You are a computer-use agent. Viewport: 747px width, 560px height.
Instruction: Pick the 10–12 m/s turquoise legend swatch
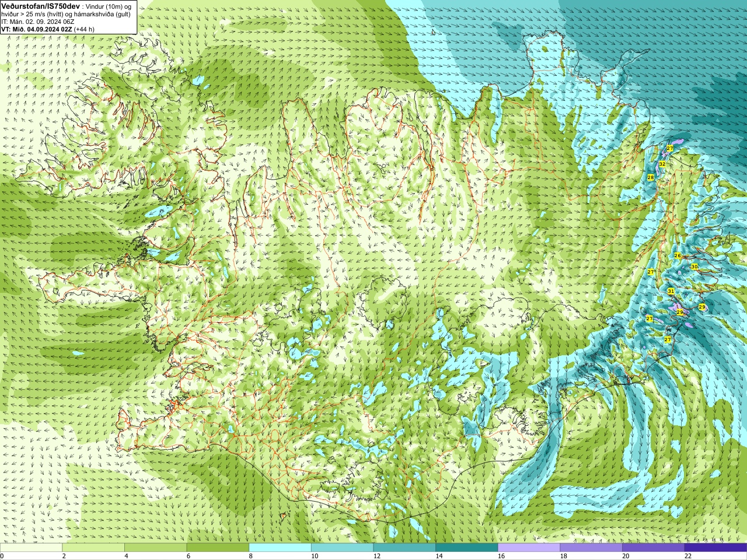[x=342, y=548]
